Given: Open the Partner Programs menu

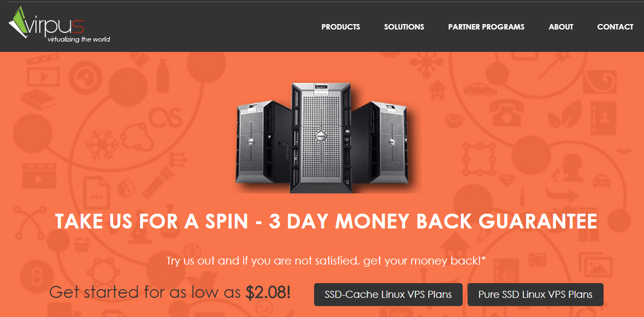Looking at the screenshot, I should (x=486, y=27).
